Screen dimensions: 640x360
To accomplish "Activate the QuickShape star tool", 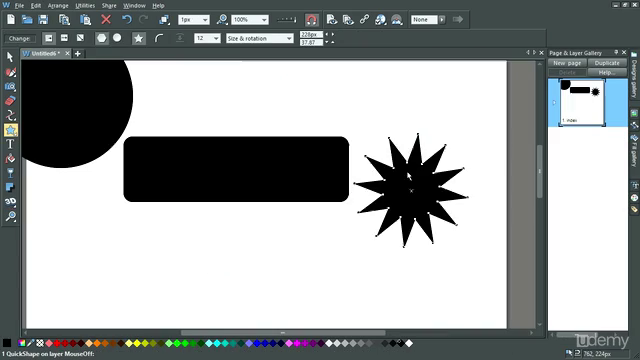I will 10,130.
